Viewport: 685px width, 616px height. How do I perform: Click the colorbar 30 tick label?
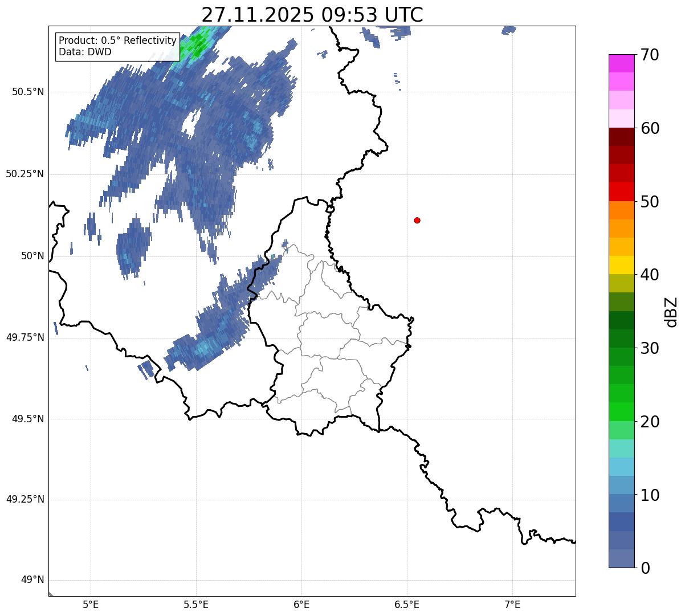click(650, 348)
